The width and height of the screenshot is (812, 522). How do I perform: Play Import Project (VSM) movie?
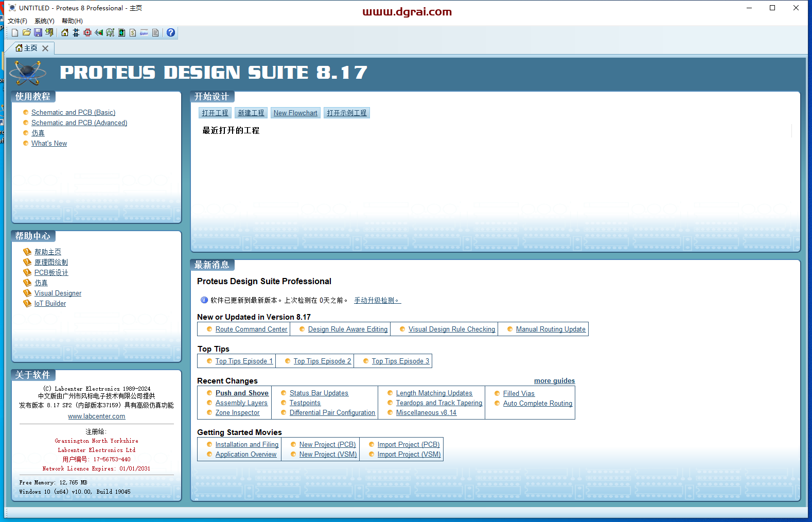[409, 455]
